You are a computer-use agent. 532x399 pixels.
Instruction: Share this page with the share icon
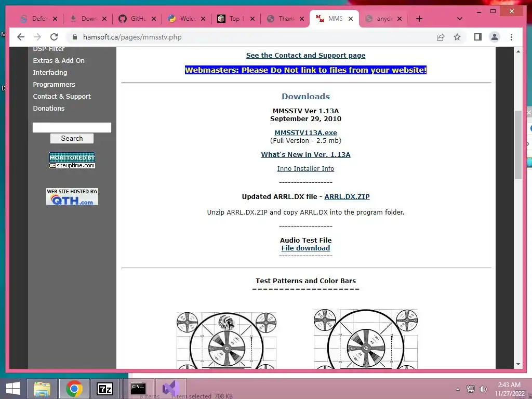click(x=441, y=37)
